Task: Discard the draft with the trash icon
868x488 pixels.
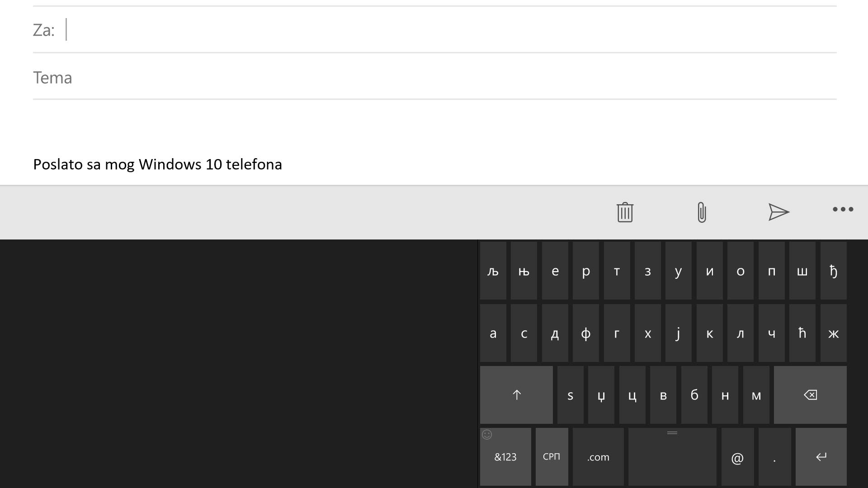Action: pos(624,212)
